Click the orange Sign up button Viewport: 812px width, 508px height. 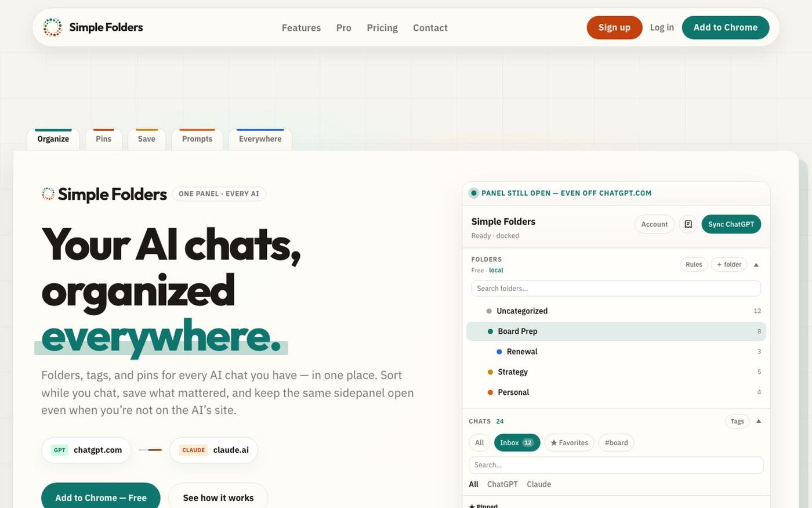tap(614, 27)
